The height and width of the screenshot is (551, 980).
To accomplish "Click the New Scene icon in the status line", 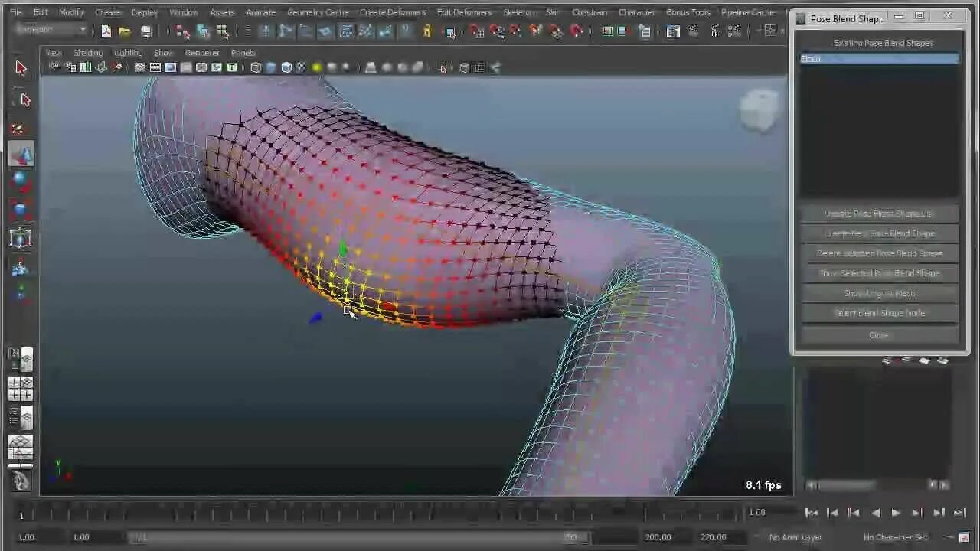I will [x=106, y=31].
